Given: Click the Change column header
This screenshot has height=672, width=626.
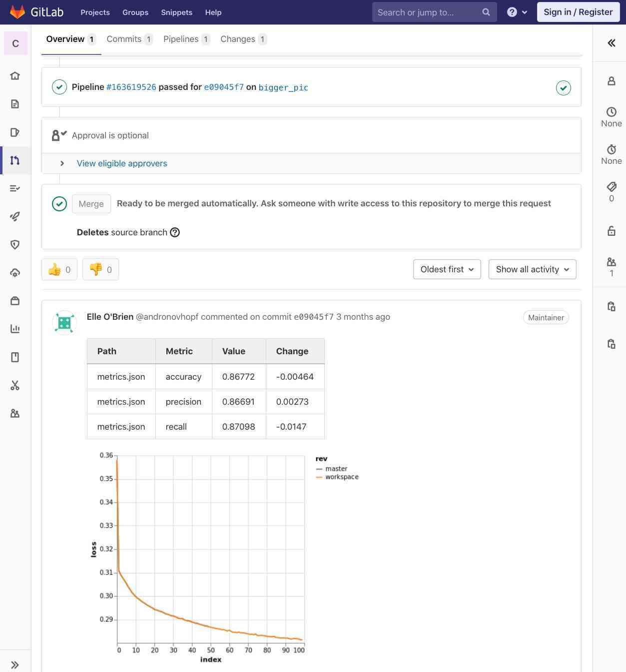Looking at the screenshot, I should [295, 351].
